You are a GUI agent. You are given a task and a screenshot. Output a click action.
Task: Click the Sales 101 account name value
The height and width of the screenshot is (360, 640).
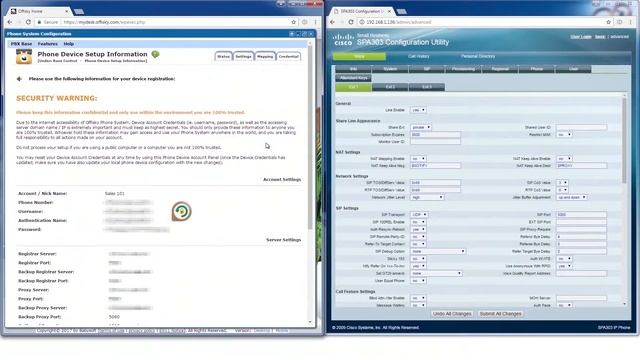click(115, 193)
